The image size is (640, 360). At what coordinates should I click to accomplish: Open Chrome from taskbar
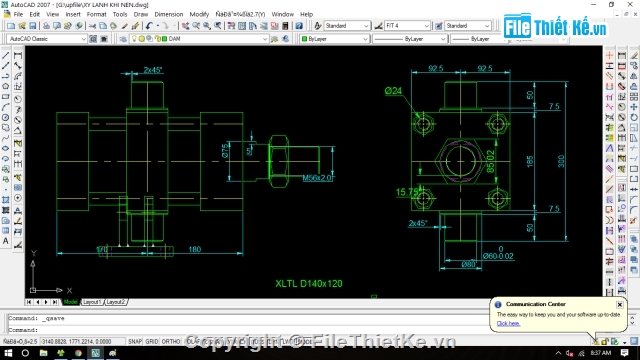78,353
